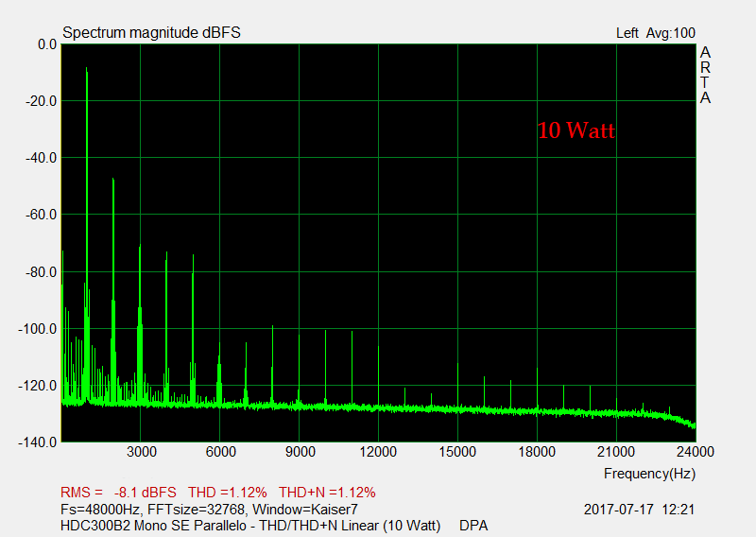Click the 9000 frequency axis label
This screenshot has width=756, height=537.
(x=300, y=452)
